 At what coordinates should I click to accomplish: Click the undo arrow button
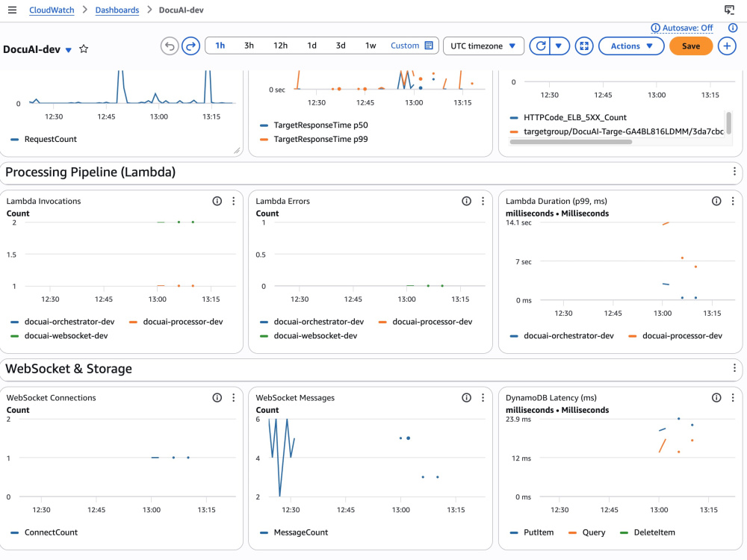click(170, 46)
